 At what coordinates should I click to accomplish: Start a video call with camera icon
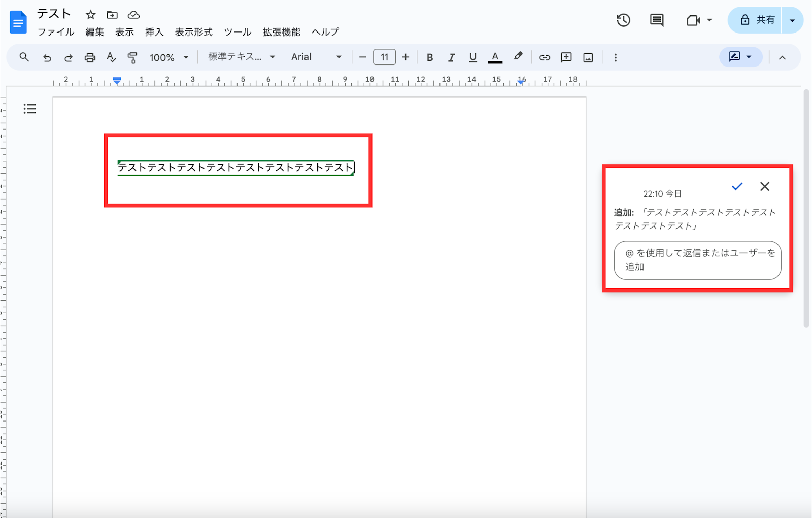coord(693,20)
